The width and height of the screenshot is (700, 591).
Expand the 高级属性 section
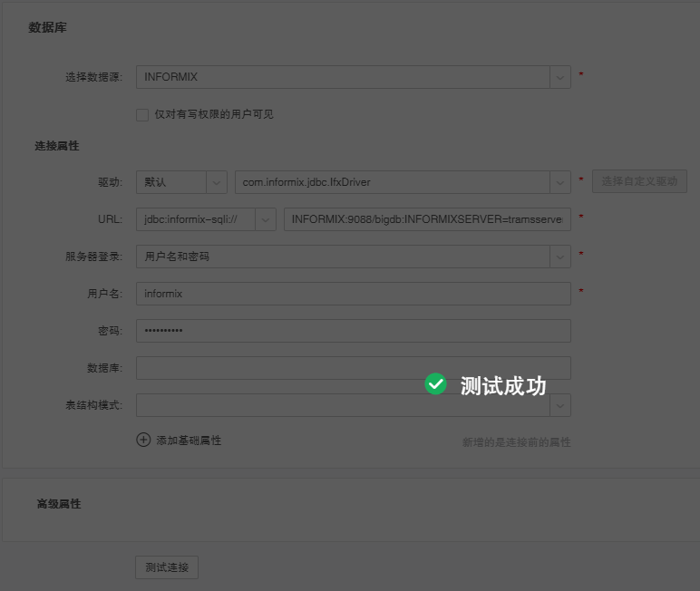tap(59, 504)
